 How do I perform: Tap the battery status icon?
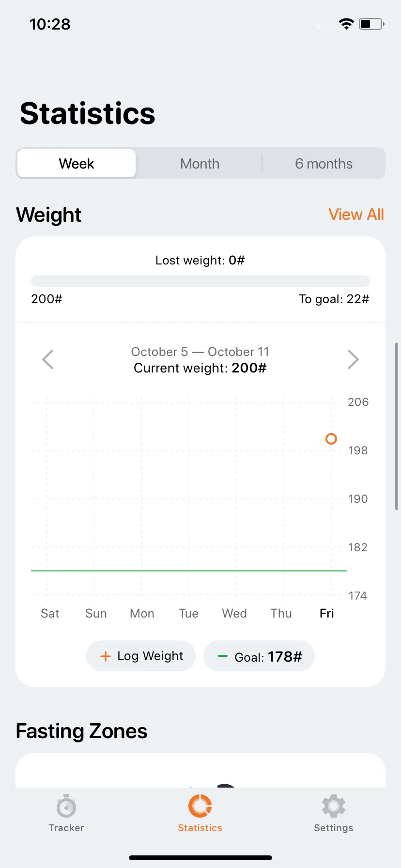(371, 24)
